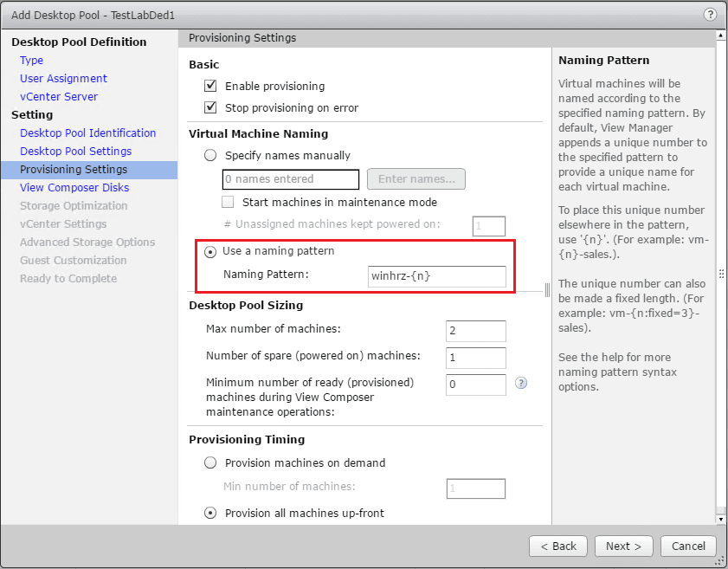Click the Next button

[x=623, y=546]
